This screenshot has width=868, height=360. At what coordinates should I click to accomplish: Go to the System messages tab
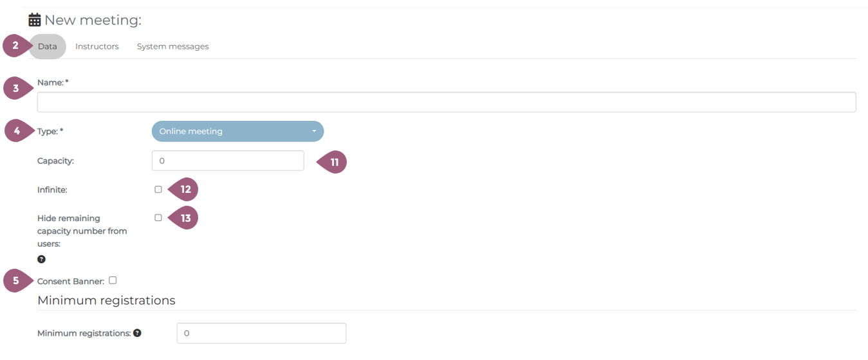[x=172, y=46]
